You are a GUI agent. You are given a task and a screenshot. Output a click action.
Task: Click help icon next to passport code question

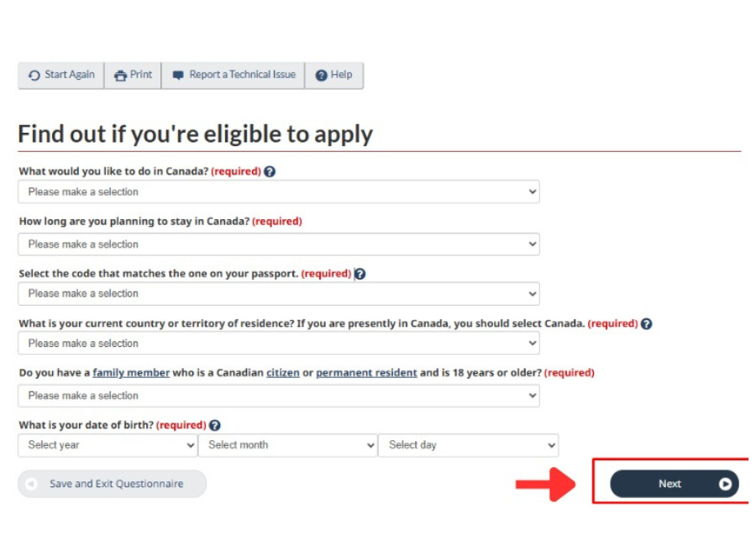click(x=360, y=274)
